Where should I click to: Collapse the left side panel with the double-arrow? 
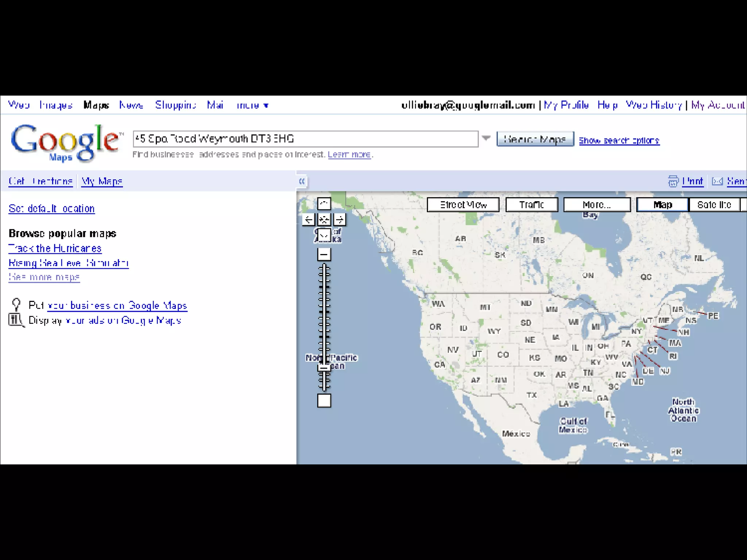click(302, 181)
